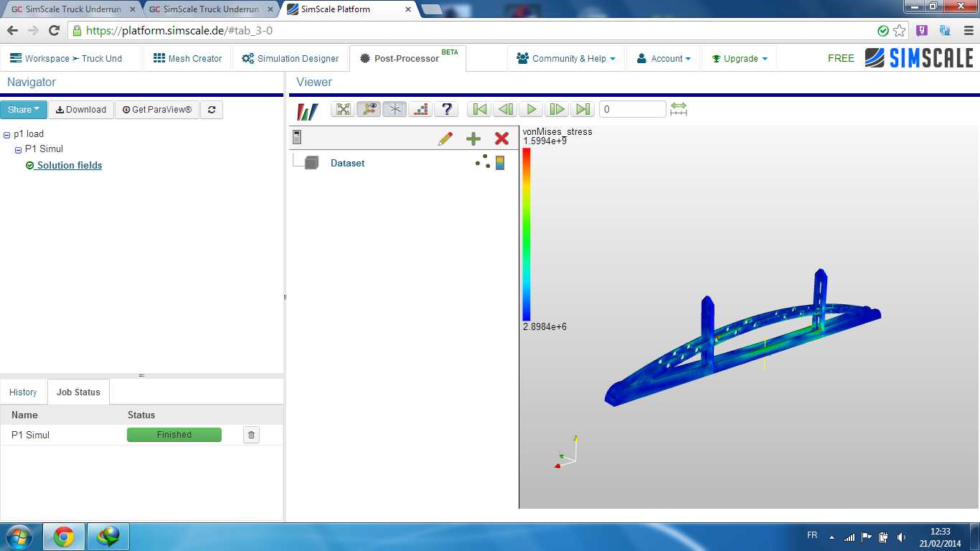Collapse the P1 Simul tree node
The image size is (980, 551).
tap(19, 150)
